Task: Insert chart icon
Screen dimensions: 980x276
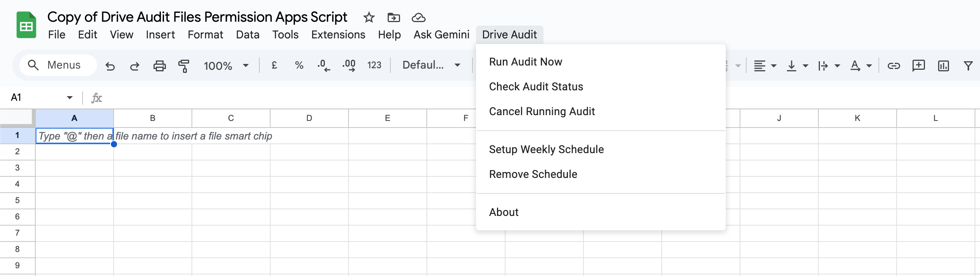Action: tap(943, 66)
